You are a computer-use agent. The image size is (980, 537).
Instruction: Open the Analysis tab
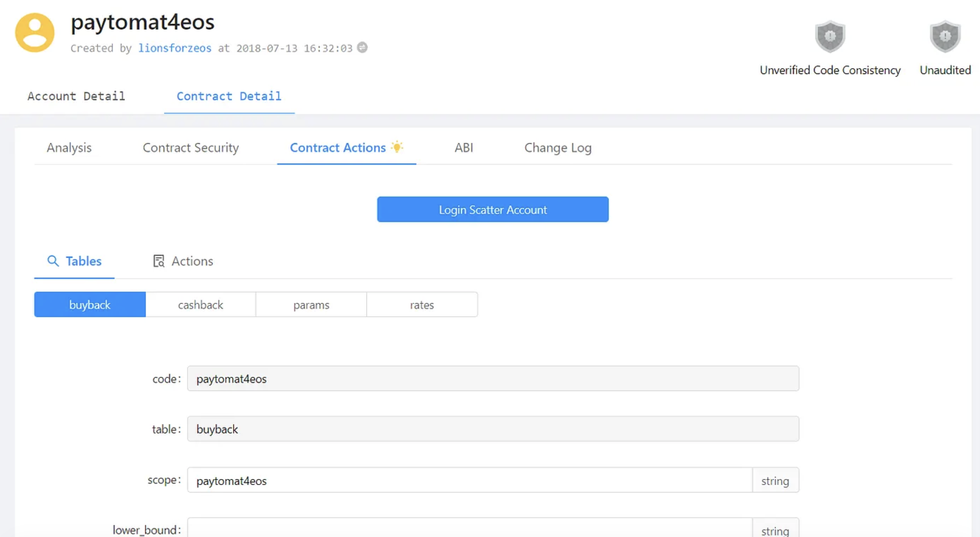click(69, 147)
